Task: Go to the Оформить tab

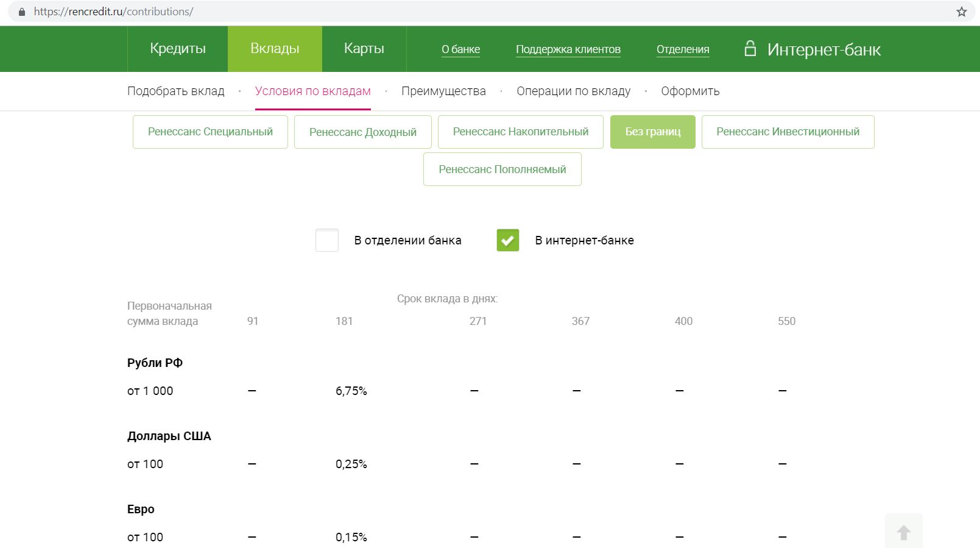Action: 691,91
